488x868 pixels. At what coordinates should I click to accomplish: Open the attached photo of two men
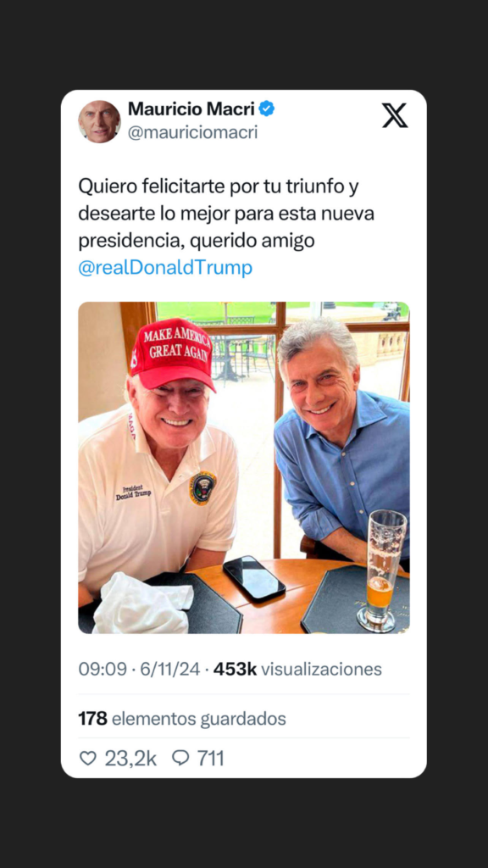pyautogui.click(x=244, y=468)
